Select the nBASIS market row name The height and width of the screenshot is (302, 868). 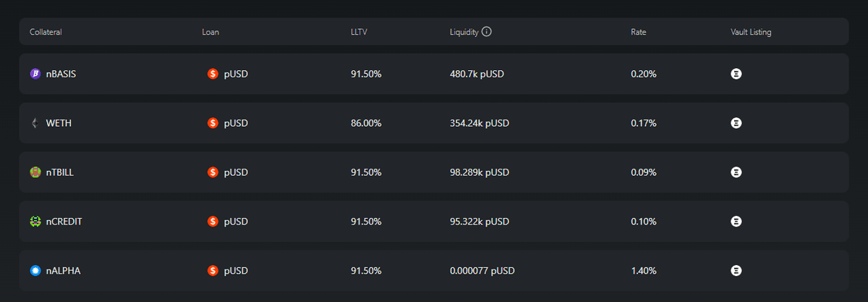[61, 74]
